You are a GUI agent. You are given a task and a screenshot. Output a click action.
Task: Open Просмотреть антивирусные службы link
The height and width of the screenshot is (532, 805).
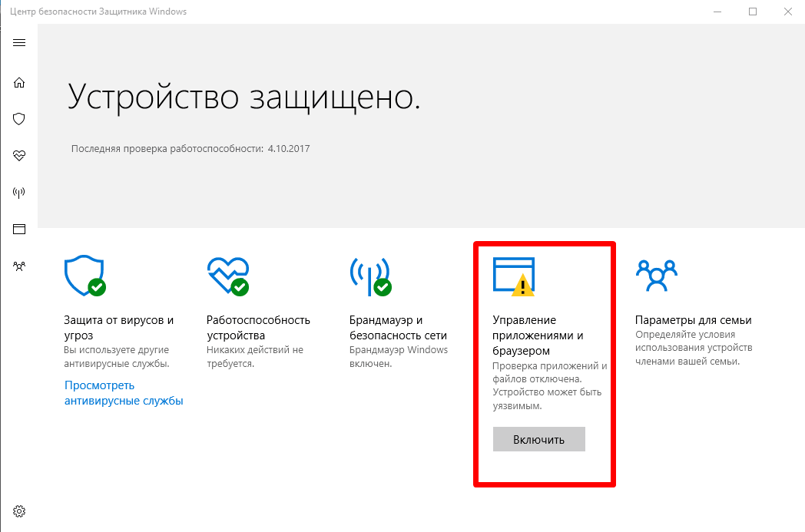pos(123,393)
